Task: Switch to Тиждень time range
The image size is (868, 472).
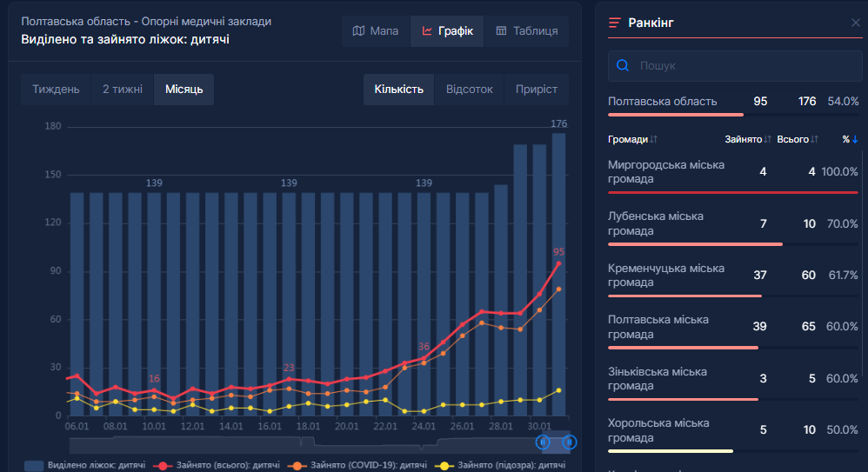Action: pos(56,90)
